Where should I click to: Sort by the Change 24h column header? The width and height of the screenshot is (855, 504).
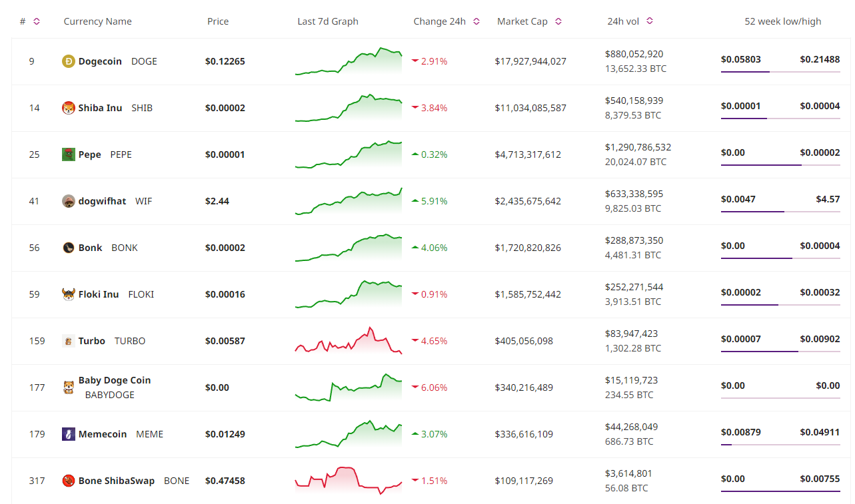475,21
